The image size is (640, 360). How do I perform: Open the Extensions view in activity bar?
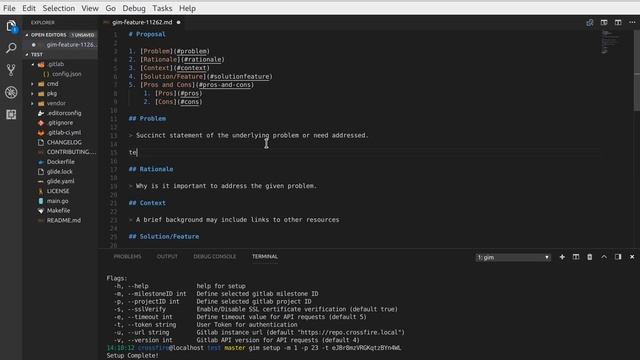click(x=11, y=114)
